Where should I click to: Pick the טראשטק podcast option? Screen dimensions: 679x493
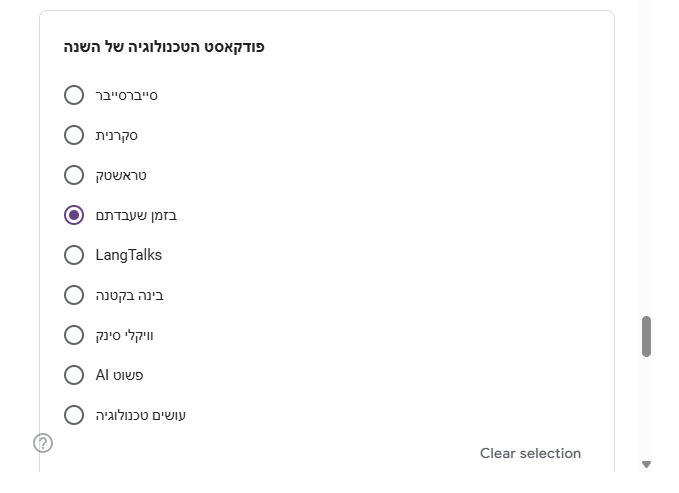(74, 175)
